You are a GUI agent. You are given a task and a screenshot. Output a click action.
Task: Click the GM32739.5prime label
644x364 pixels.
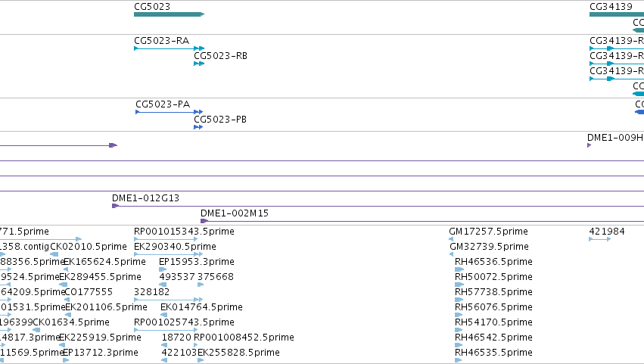[x=489, y=247]
